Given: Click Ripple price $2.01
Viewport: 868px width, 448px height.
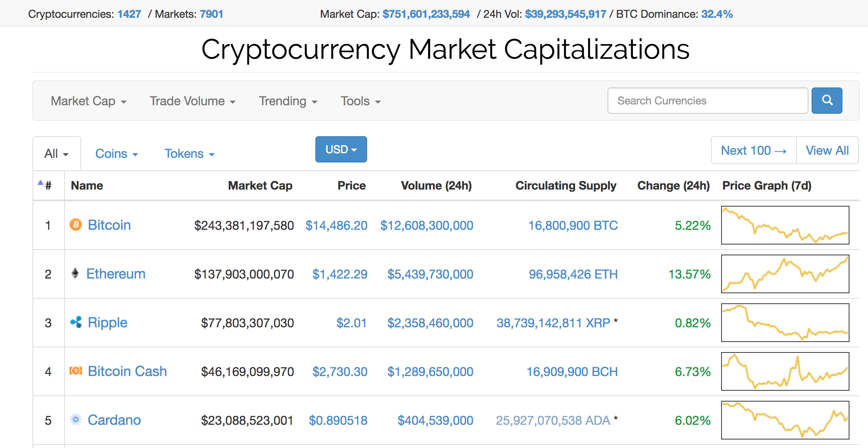Looking at the screenshot, I should (351, 323).
